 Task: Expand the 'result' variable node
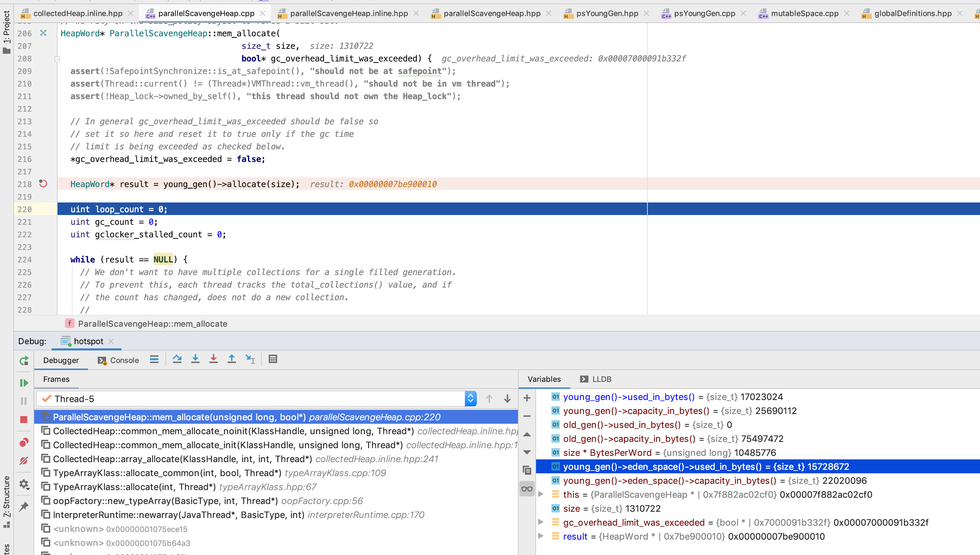tap(541, 536)
